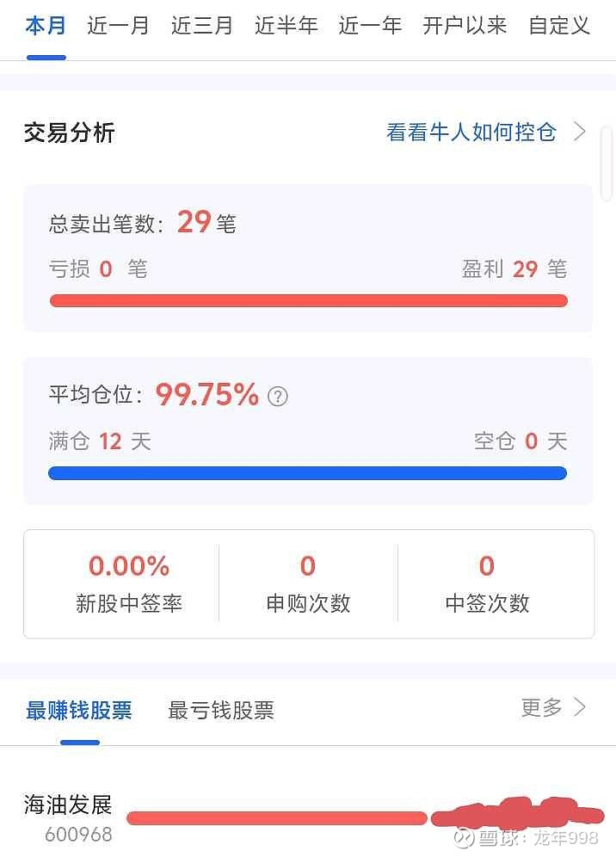
Task: Click help icon beside 平均仓位
Action: [277, 397]
